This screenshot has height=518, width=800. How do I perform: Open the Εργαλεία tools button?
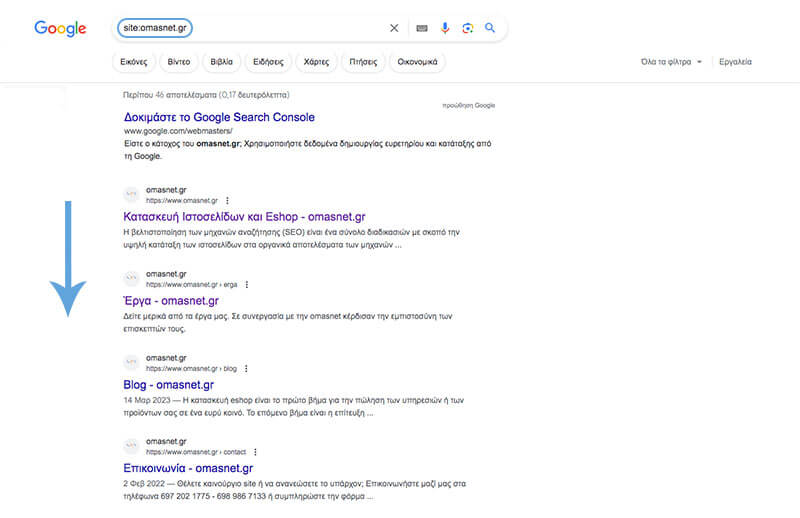[735, 62]
